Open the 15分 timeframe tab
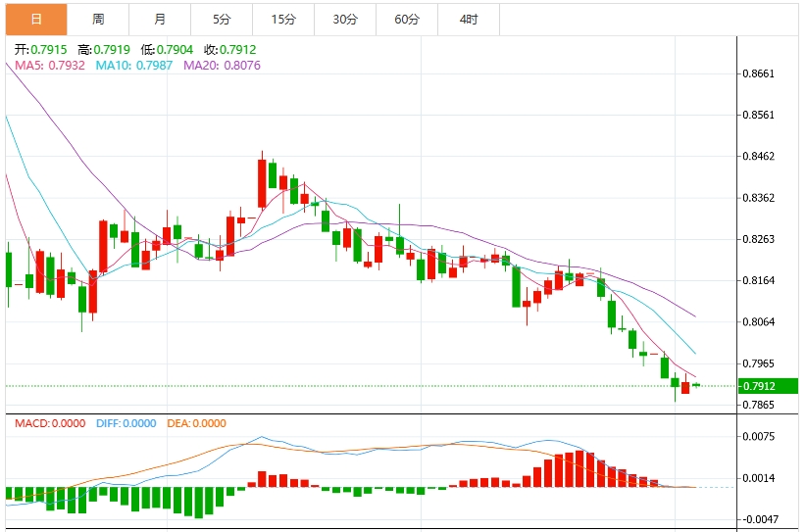 pyautogui.click(x=283, y=20)
